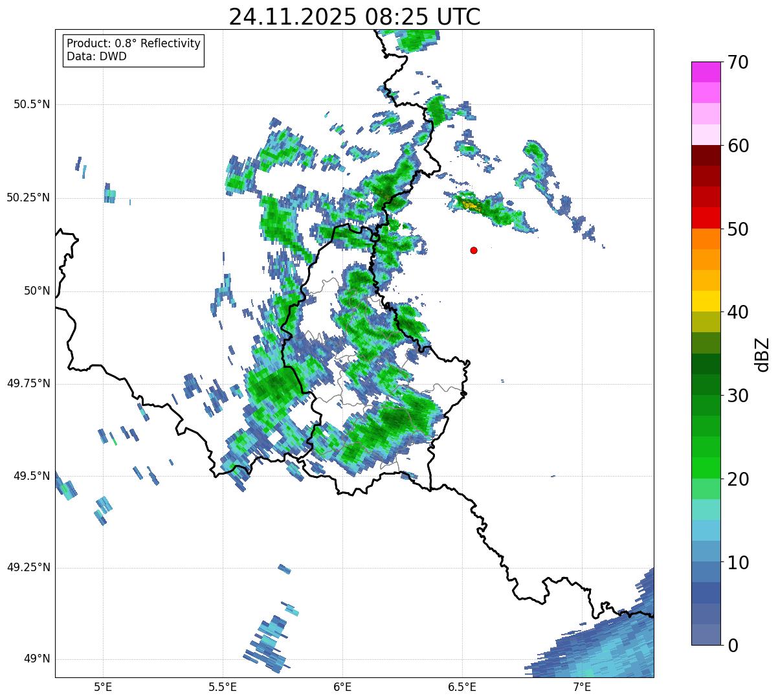Image resolution: width=778 pixels, height=700 pixels.
Task: Click the colorbar tick label 30
Action: coord(738,396)
